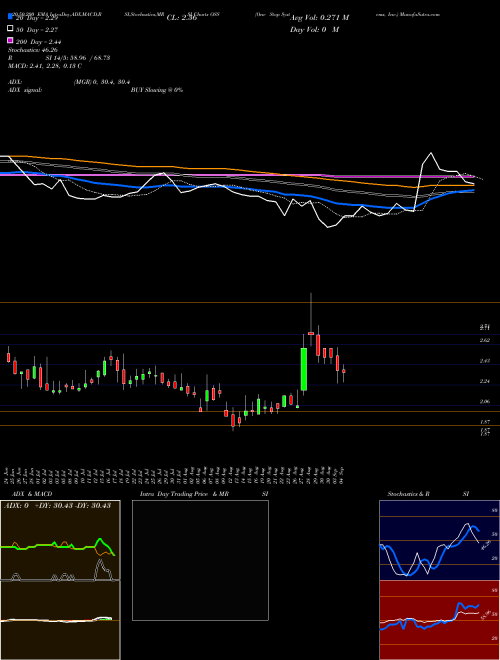500x660 pixels.
Task: Click the 'CL: 2.36' closing price text
Action: [x=182, y=18]
